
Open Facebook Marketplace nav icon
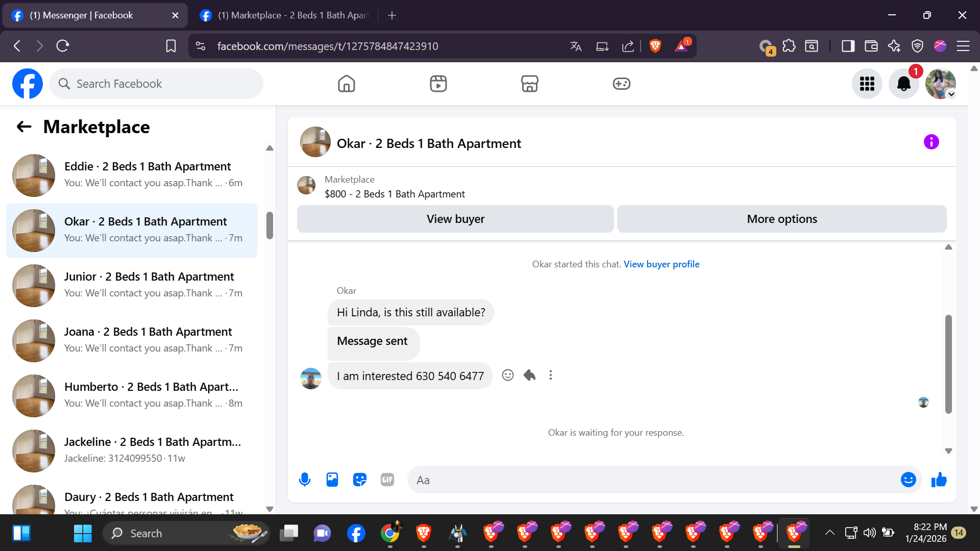pos(529,84)
